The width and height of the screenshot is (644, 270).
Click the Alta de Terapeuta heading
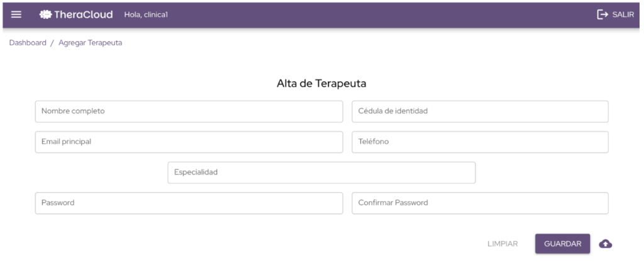(321, 83)
